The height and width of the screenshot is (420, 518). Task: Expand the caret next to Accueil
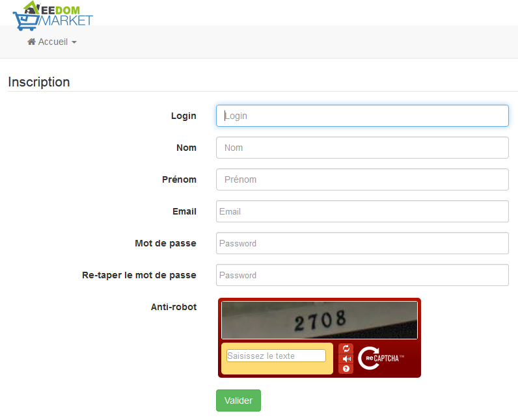(x=74, y=42)
